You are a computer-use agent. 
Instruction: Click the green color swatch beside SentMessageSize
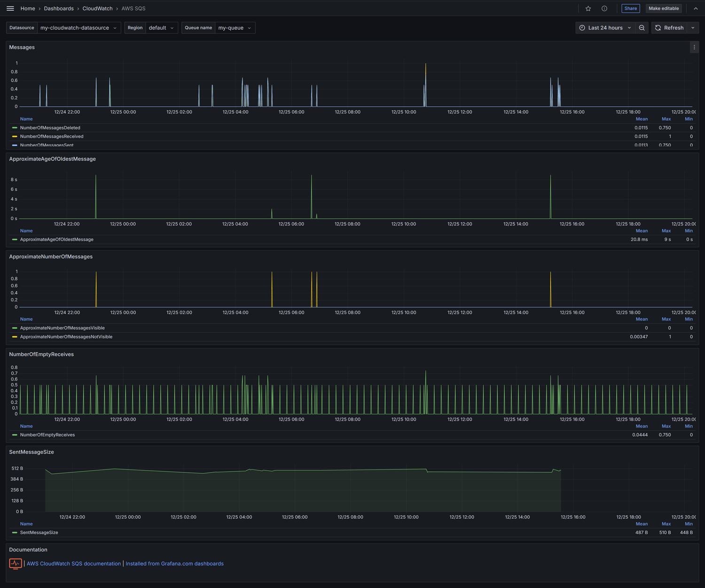pos(14,533)
